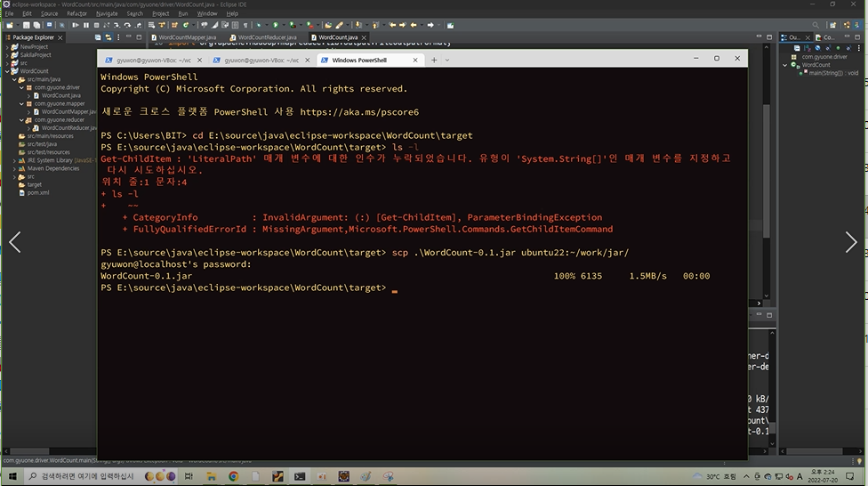The width and height of the screenshot is (868, 486).
Task: Click the Terminate stop icon in Eclipse toolbar
Action: [x=96, y=25]
